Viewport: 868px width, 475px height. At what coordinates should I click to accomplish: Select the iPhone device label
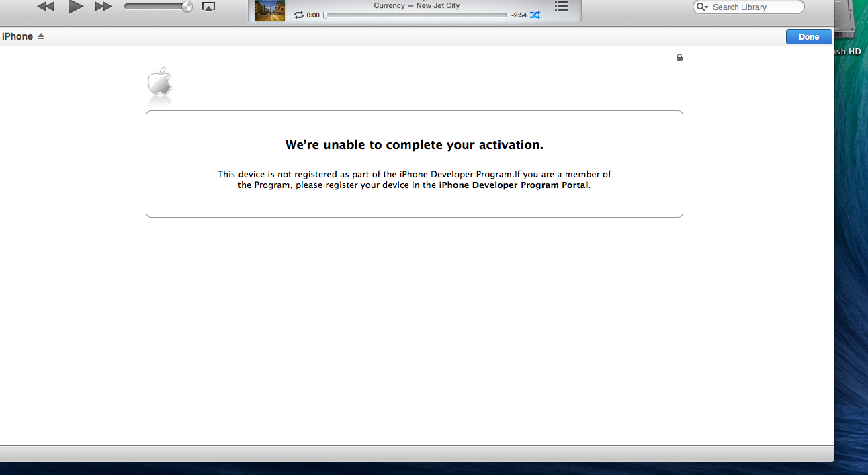point(17,36)
